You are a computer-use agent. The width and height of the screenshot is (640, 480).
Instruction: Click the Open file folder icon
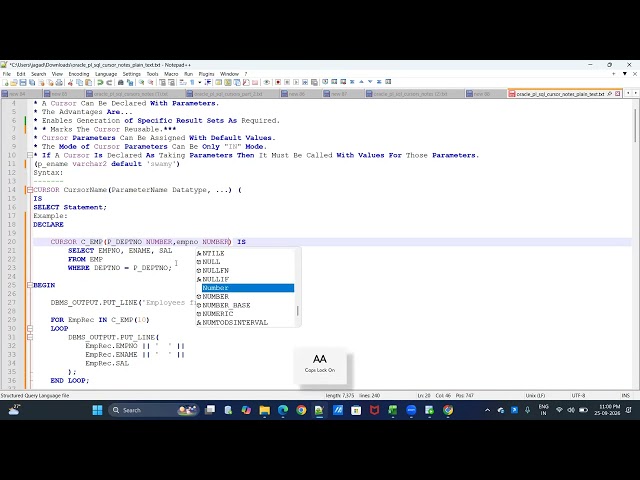[x=14, y=82]
